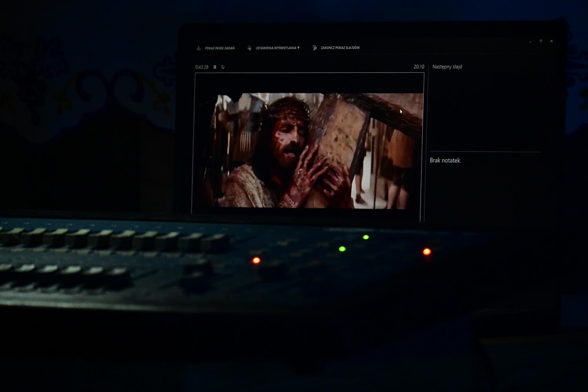
Task: Open the 'Ustawienia wyświetlania' menu label
Action: 276,48
